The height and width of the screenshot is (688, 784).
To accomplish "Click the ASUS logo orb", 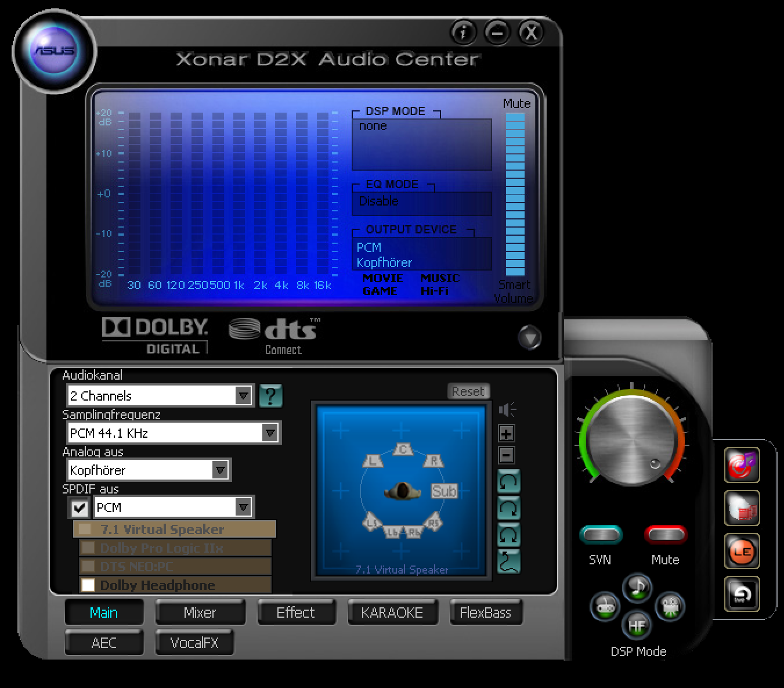I will tap(54, 51).
